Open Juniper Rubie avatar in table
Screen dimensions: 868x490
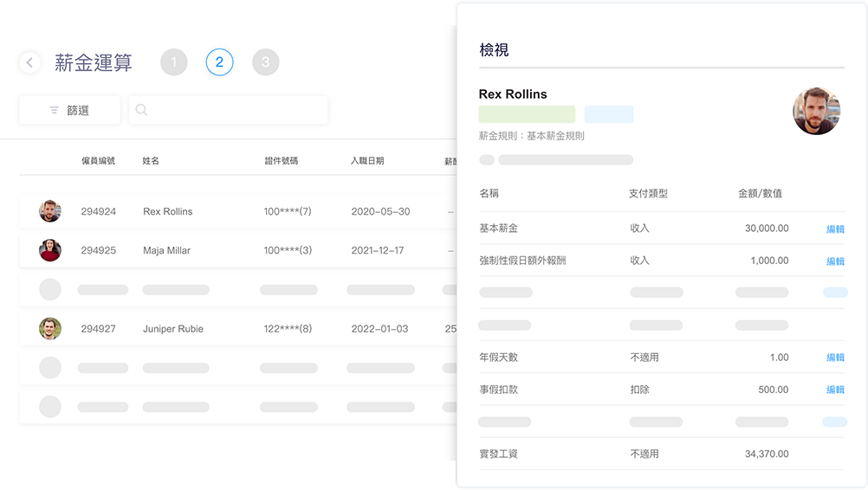coord(50,328)
